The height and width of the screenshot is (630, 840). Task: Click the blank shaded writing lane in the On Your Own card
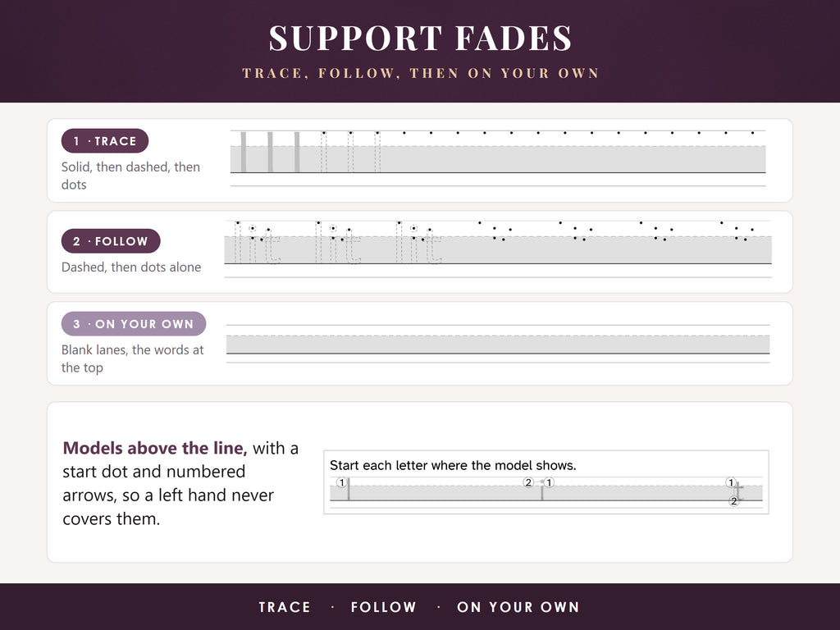tap(498, 345)
